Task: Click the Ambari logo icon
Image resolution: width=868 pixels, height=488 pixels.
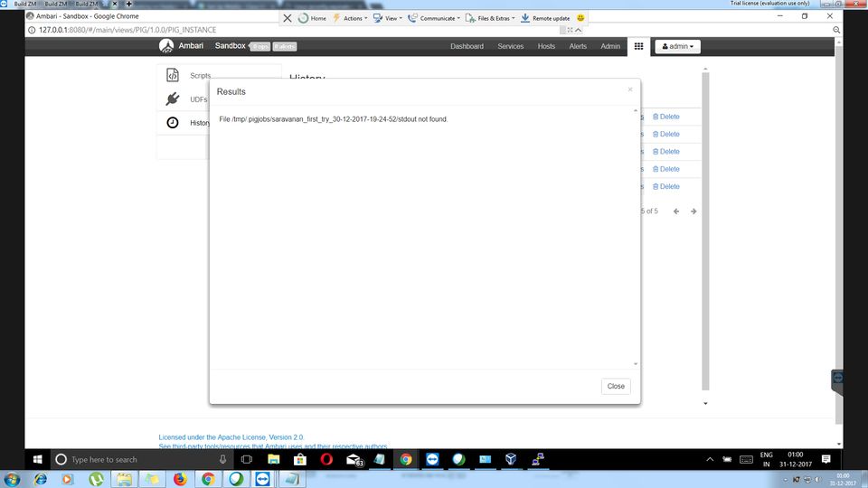Action: pyautogui.click(x=166, y=46)
